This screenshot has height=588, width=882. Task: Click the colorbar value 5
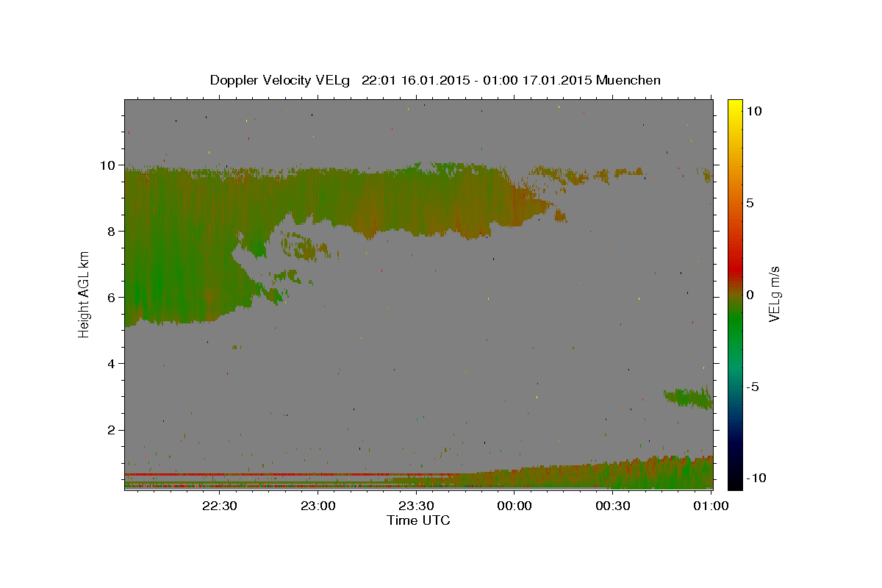pyautogui.click(x=750, y=203)
